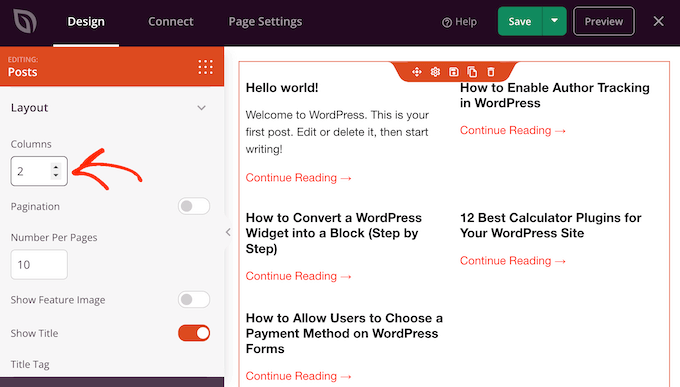The height and width of the screenshot is (387, 680).
Task: Click the Save button
Action: point(520,21)
